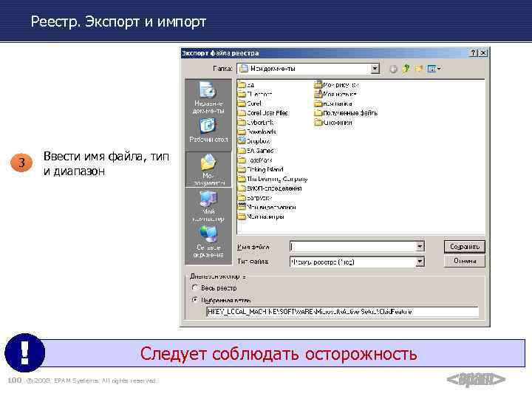This screenshot has width=532, height=399.
Task: Select the Corel folder
Action: (x=250, y=103)
